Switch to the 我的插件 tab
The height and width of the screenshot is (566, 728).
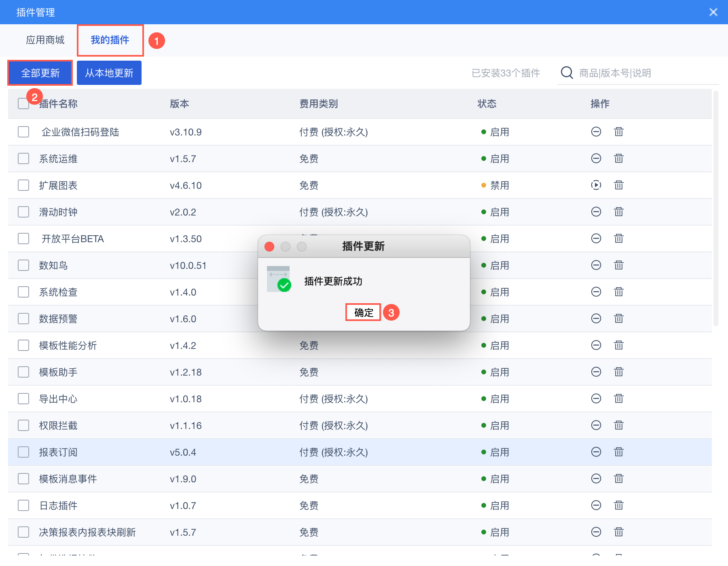[110, 40]
